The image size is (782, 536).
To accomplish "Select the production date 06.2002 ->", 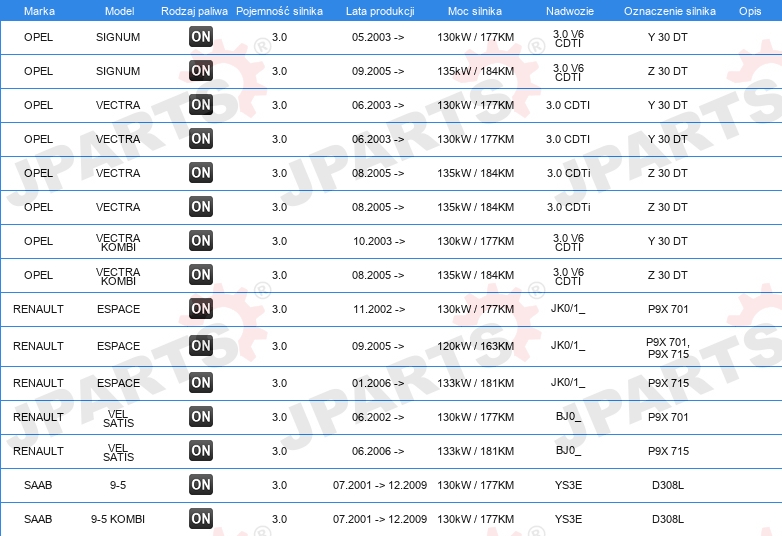I will point(378,417).
